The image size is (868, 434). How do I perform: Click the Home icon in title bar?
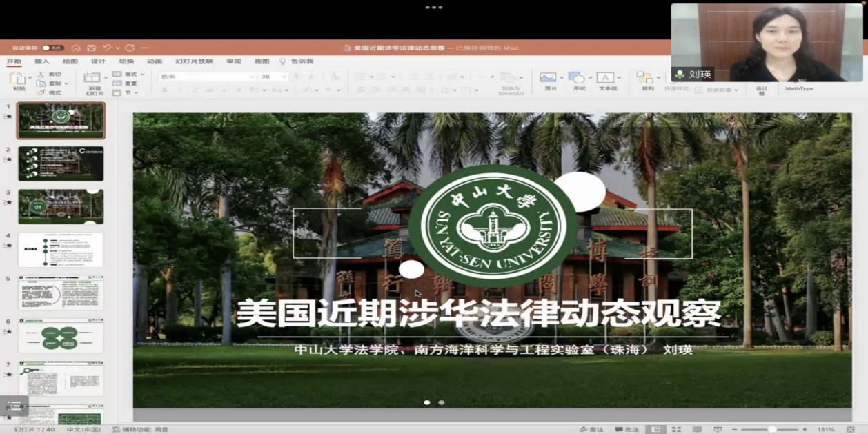click(x=76, y=48)
